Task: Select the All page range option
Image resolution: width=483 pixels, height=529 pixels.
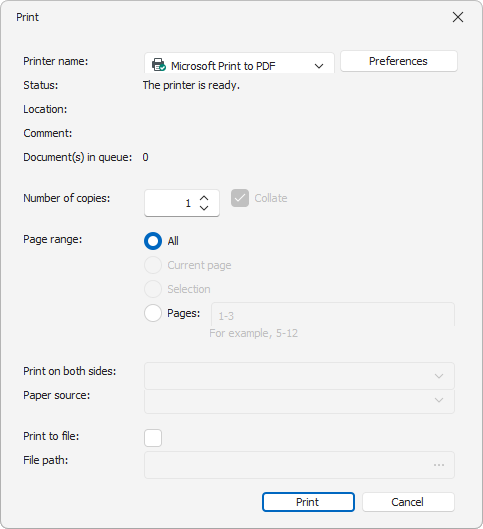Action: pos(153,241)
